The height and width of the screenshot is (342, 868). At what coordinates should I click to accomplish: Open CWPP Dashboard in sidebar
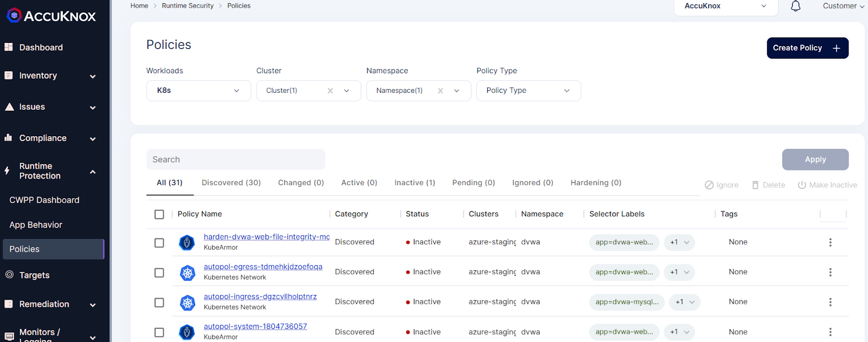pyautogui.click(x=44, y=200)
